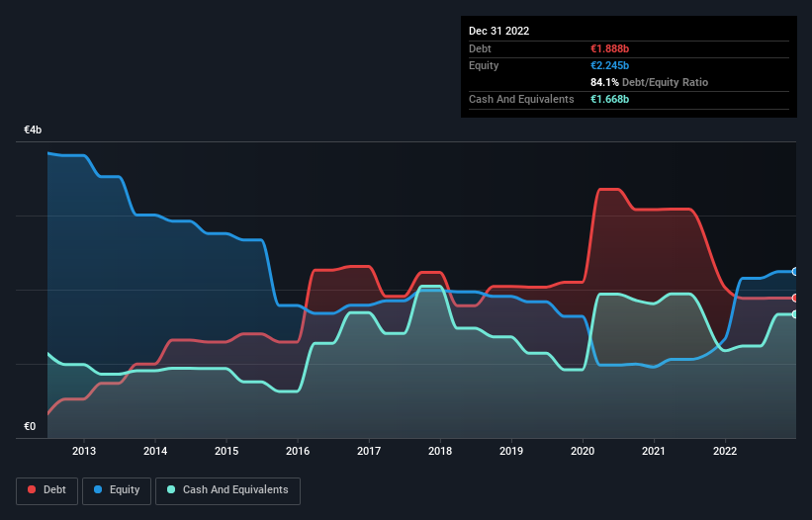
Task: Click the 2021 x-axis label
Action: tap(654, 451)
